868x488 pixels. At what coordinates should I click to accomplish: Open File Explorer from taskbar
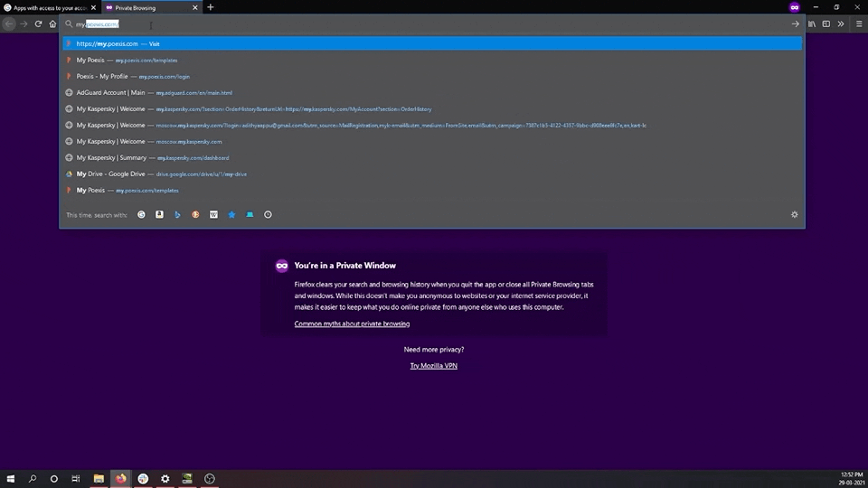pos(99,479)
